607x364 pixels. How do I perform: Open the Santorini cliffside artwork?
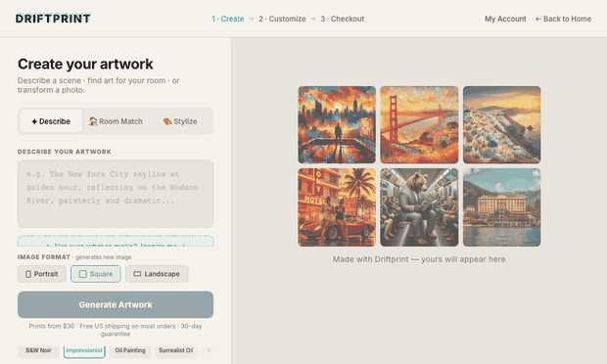(x=501, y=125)
